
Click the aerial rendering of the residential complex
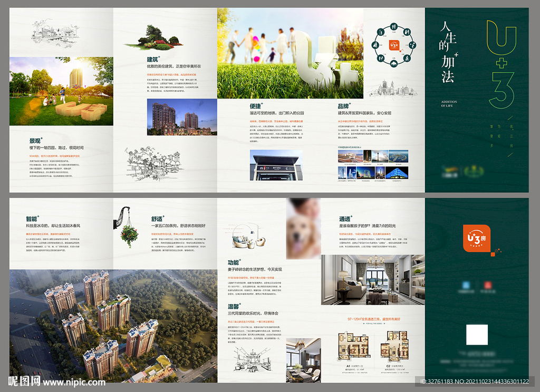click(x=113, y=326)
